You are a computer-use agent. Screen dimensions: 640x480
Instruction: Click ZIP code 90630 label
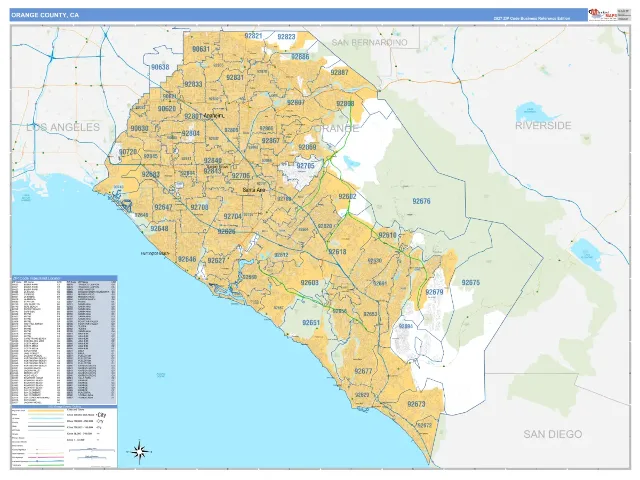139,129
